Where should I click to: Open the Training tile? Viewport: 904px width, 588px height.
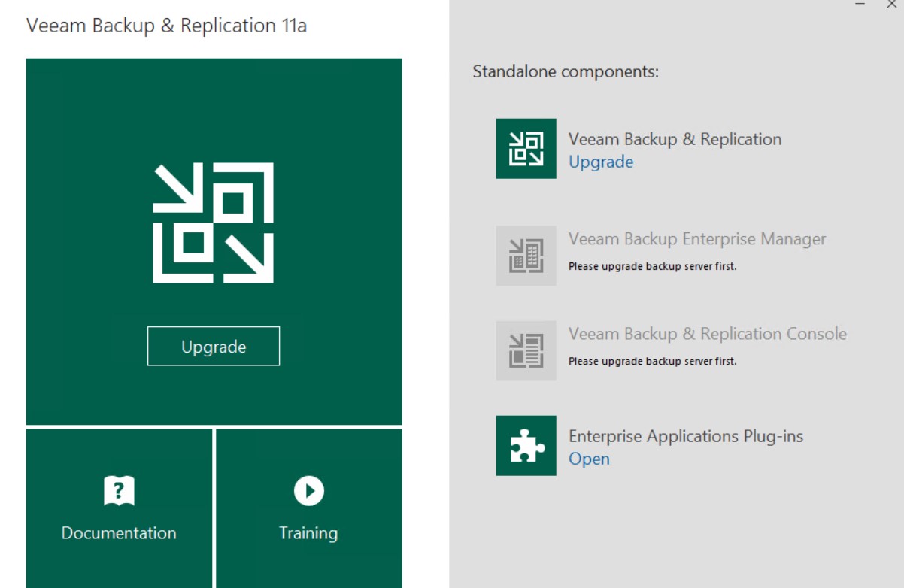click(308, 508)
